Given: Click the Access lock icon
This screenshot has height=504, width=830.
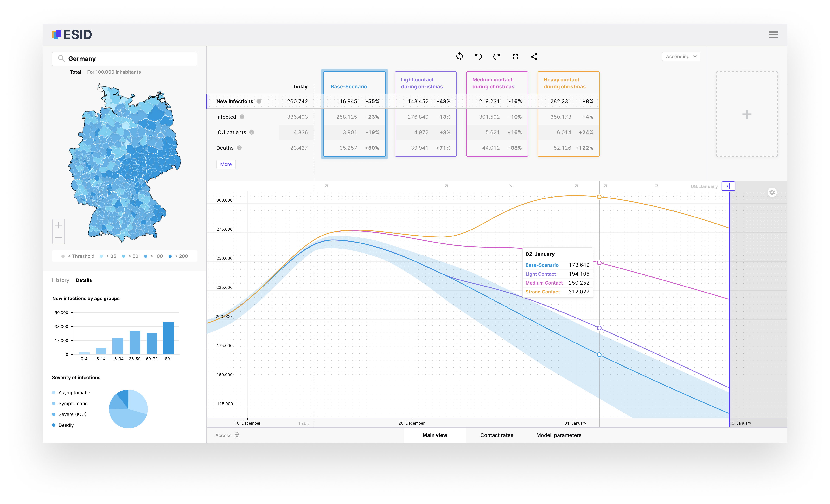Looking at the screenshot, I should [x=237, y=435].
